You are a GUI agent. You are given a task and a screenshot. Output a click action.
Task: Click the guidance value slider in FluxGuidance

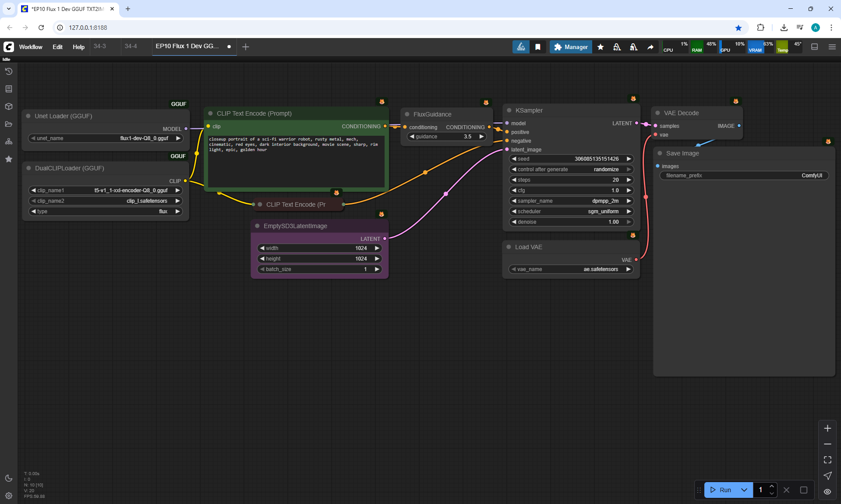point(446,137)
